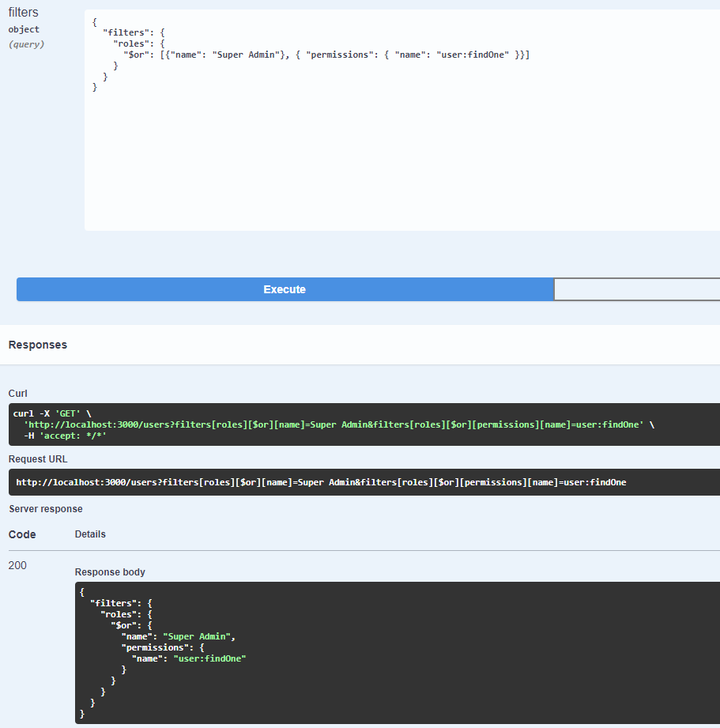This screenshot has height=728, width=720.
Task: Click the Request URL value box
Action: (364, 482)
